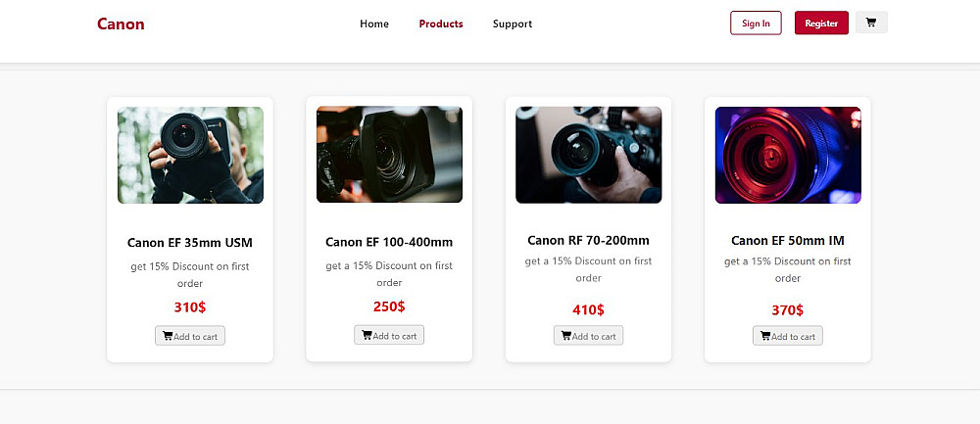
Task: Add Canon EF 50mm IM to cart
Action: (x=788, y=336)
